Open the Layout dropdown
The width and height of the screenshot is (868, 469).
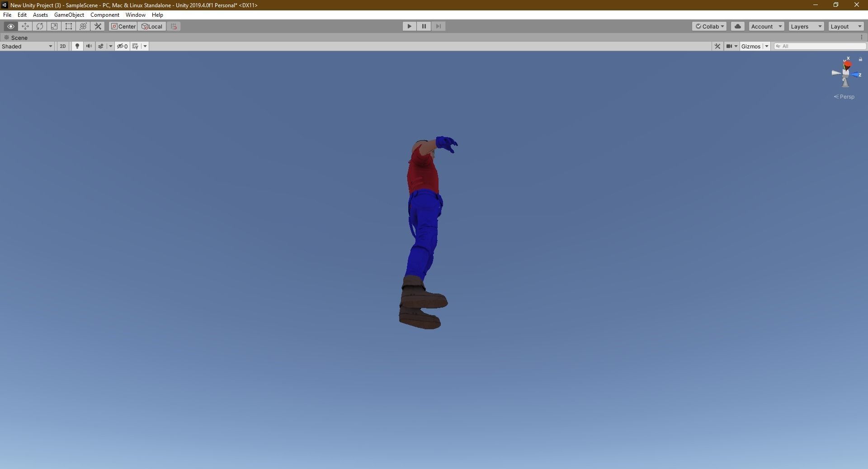pyautogui.click(x=846, y=26)
